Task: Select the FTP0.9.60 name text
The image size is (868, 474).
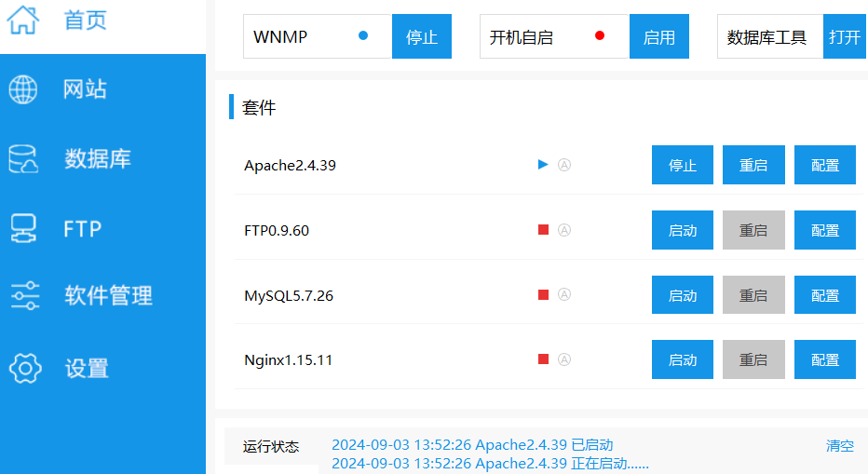Action: 277,230
